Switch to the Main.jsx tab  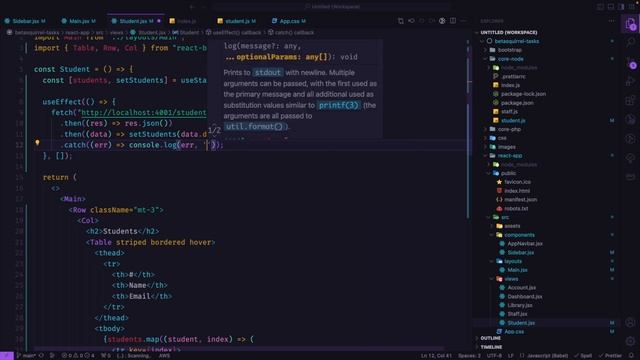[79, 21]
